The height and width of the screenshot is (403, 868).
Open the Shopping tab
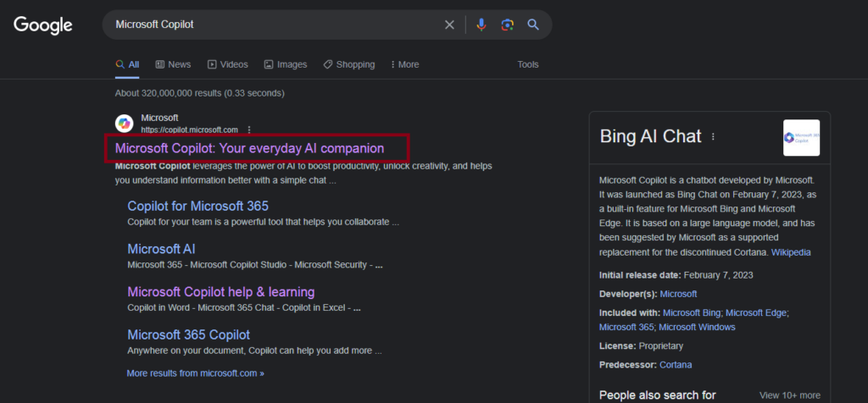click(x=348, y=64)
